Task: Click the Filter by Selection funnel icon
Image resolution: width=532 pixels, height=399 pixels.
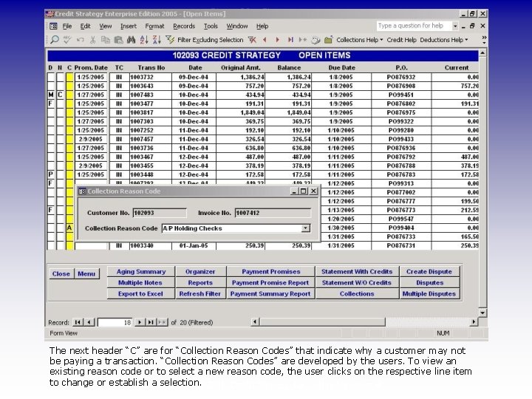Action: [170, 40]
